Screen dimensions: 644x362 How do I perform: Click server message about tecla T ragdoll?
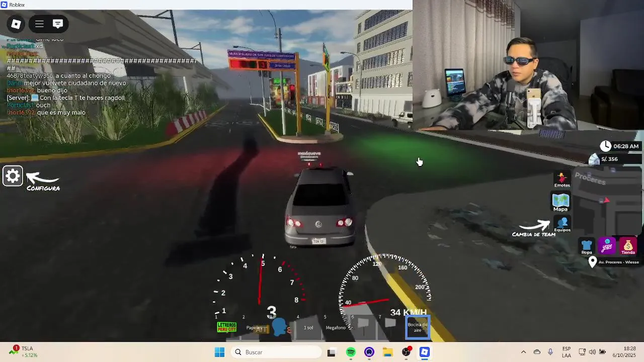pyautogui.click(x=65, y=98)
